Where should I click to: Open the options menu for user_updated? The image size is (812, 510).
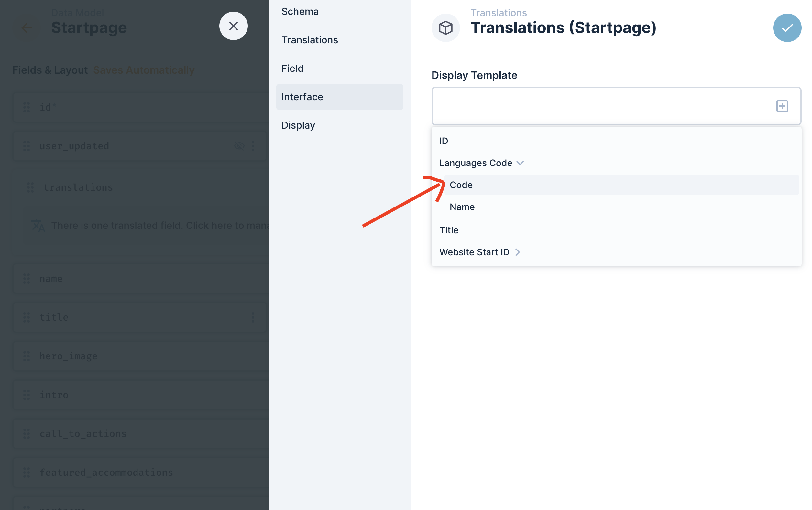coord(253,146)
